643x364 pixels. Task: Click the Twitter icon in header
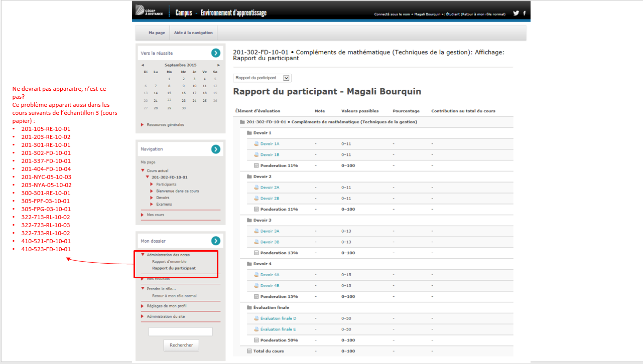point(516,14)
